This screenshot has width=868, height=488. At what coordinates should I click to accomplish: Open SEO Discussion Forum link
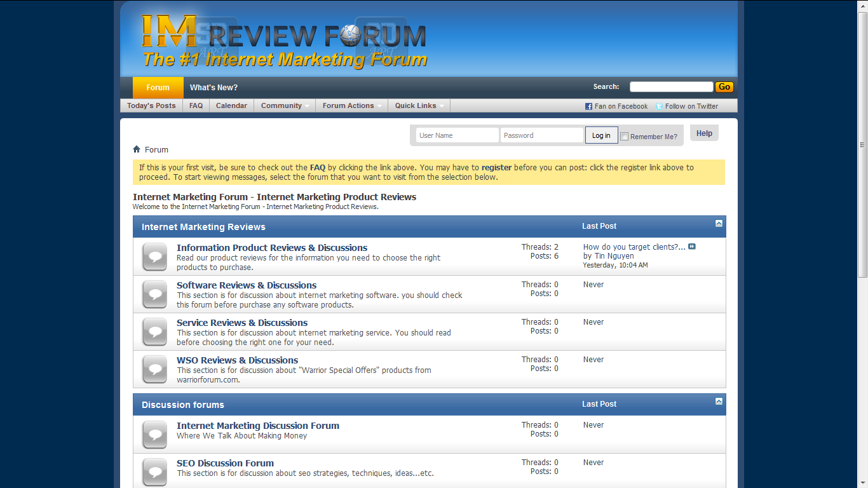coord(225,463)
